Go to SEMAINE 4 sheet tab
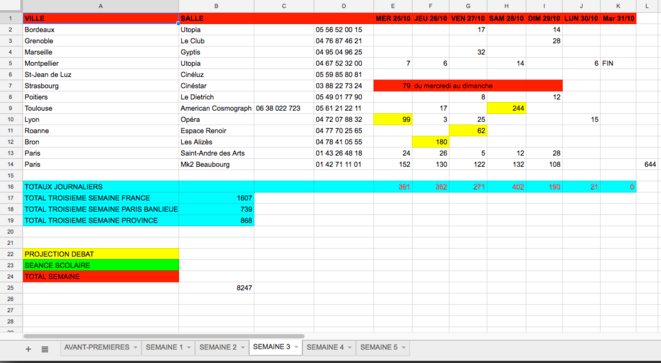 pyautogui.click(x=325, y=347)
